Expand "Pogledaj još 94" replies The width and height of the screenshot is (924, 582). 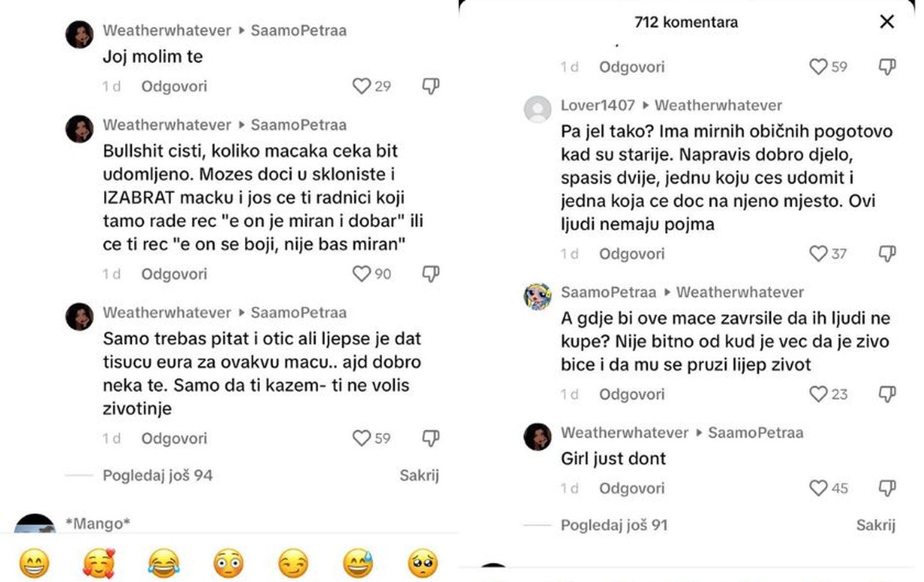coord(158,475)
